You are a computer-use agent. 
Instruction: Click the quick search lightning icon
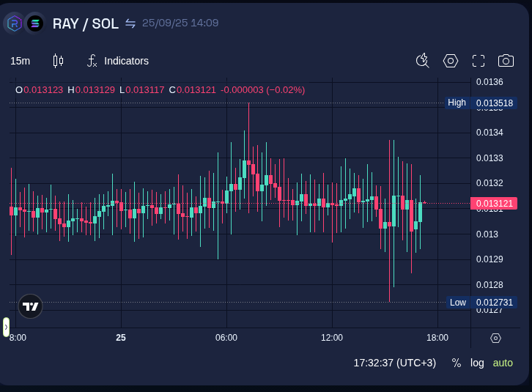point(422,61)
